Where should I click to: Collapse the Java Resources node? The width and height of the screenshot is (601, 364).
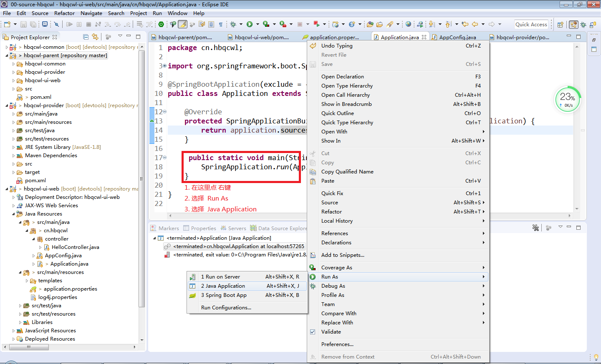pos(13,214)
